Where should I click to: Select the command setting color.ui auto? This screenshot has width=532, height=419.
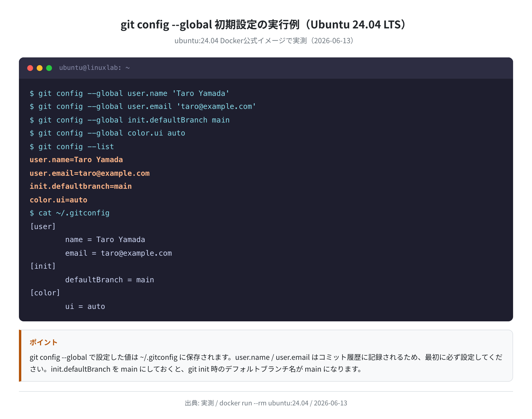tap(107, 133)
